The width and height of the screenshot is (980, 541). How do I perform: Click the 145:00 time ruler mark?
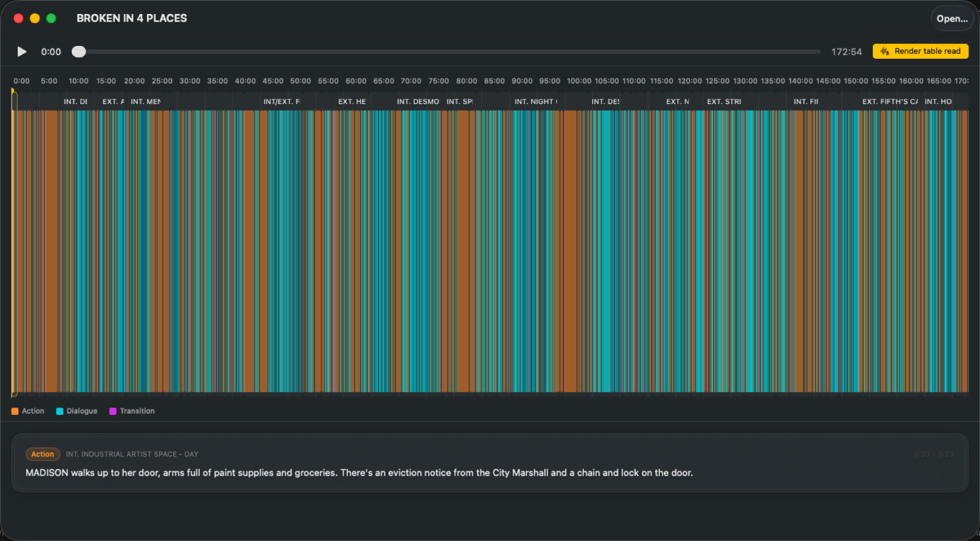tap(828, 81)
